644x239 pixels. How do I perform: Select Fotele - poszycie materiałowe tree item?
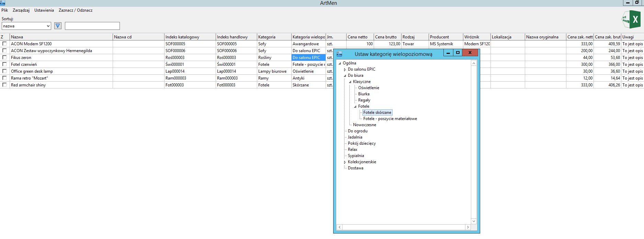(390, 119)
